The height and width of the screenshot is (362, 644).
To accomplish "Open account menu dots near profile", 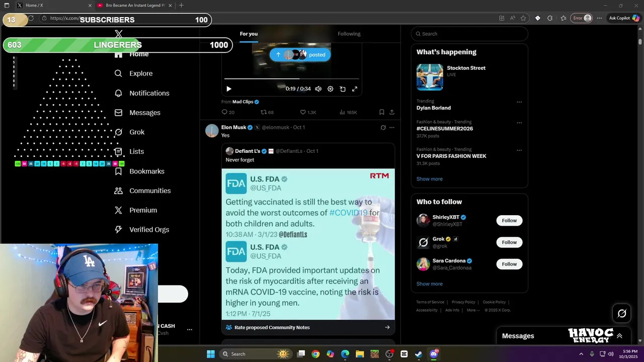I will [x=189, y=329].
